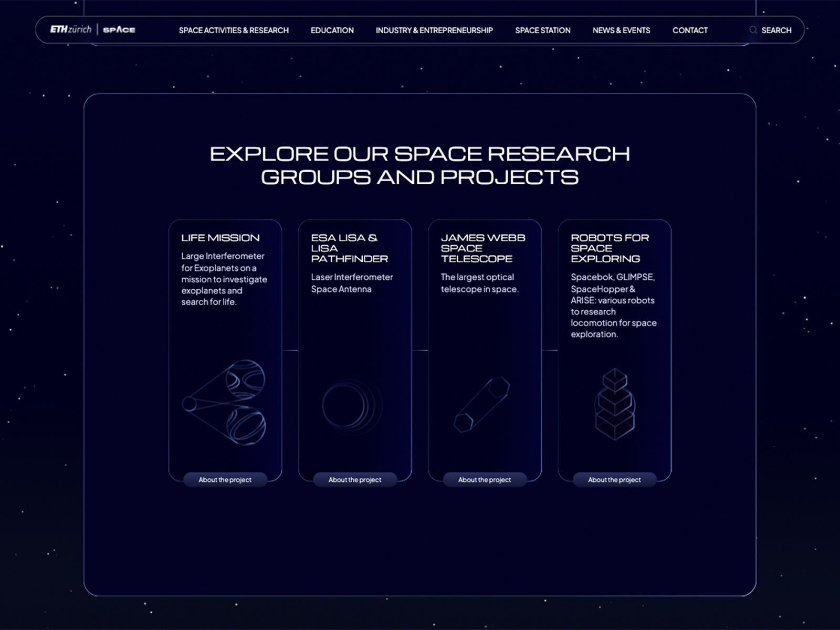This screenshot has width=840, height=630.
Task: Select the ROBOTS FOR SPACE EXPLORING title
Action: pyautogui.click(x=610, y=248)
